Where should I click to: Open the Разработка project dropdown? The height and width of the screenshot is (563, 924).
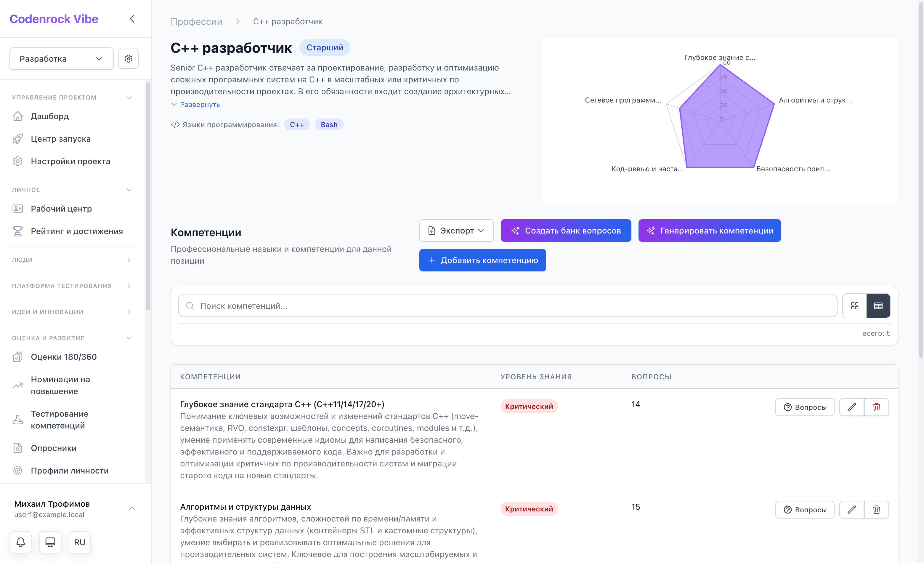62,58
